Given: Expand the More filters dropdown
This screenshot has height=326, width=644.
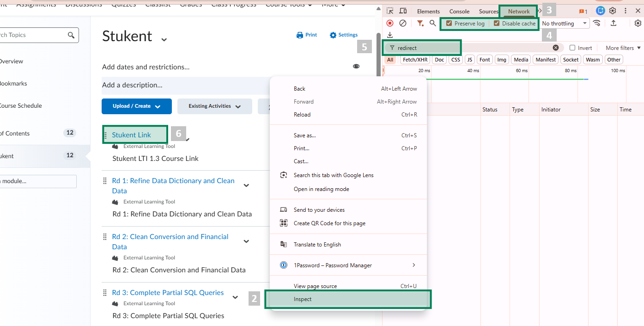Looking at the screenshot, I should [x=623, y=48].
